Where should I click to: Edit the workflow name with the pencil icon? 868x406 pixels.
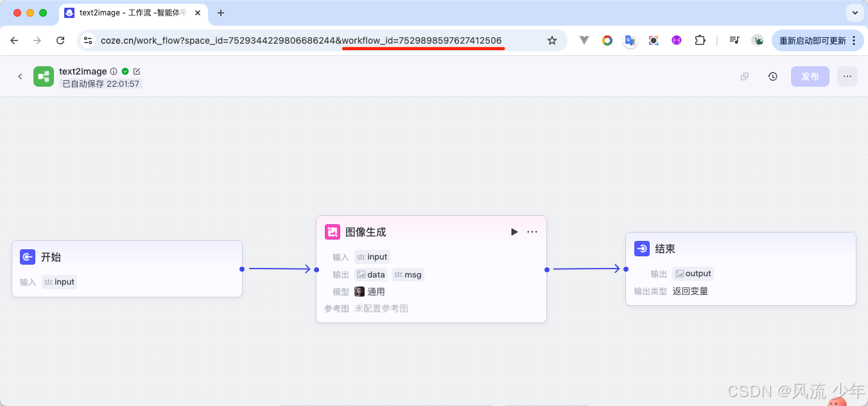pos(136,71)
